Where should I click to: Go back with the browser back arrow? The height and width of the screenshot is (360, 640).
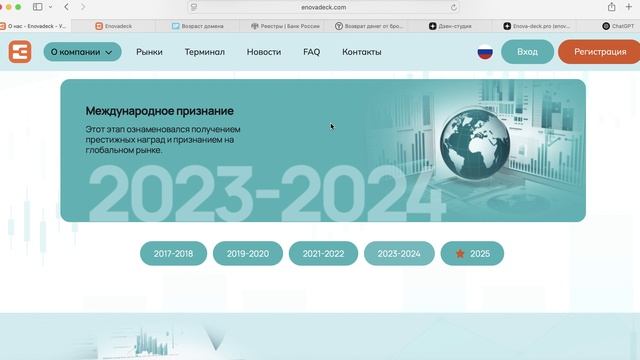click(67, 7)
